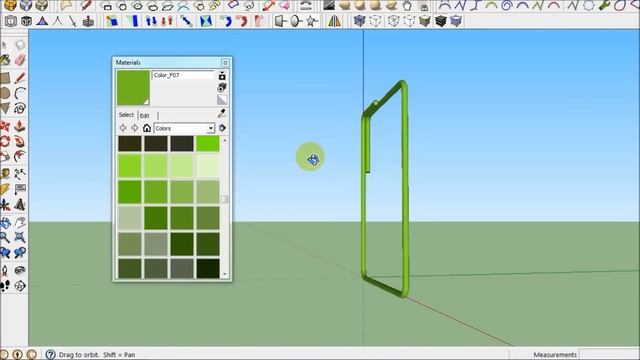640x360 pixels.
Task: Click the star-on-a-stem toolbar icon
Action: 312,20
